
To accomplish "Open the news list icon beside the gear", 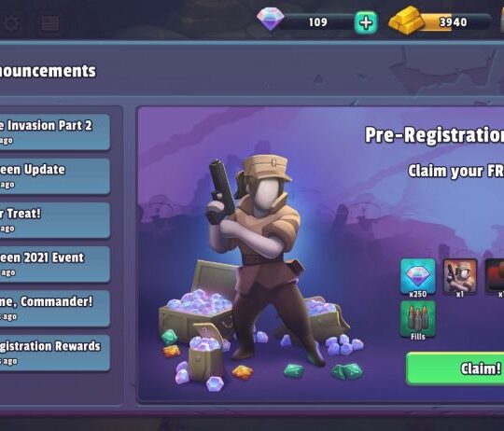I will (x=50, y=23).
